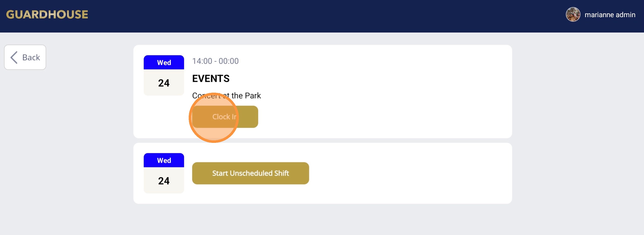Click 24 date tile beside Start Unscheduled Shift
Screen dimensions: 644x235
coord(164,181)
